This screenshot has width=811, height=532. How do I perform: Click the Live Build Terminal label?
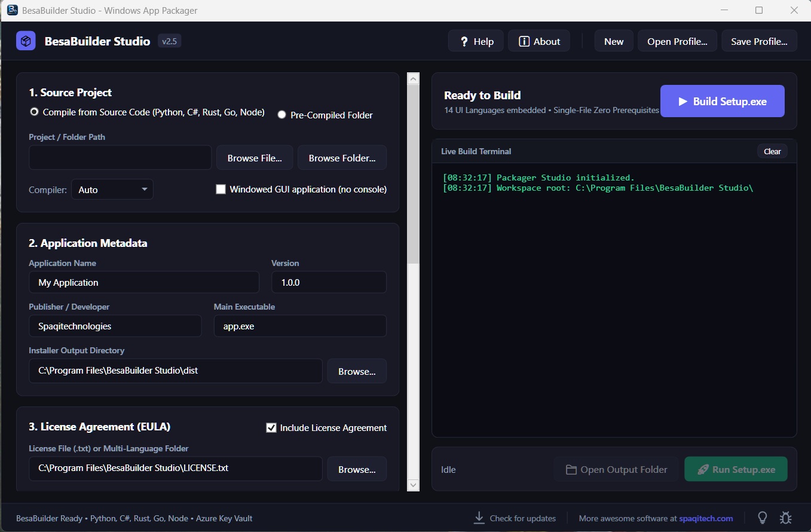tap(476, 151)
